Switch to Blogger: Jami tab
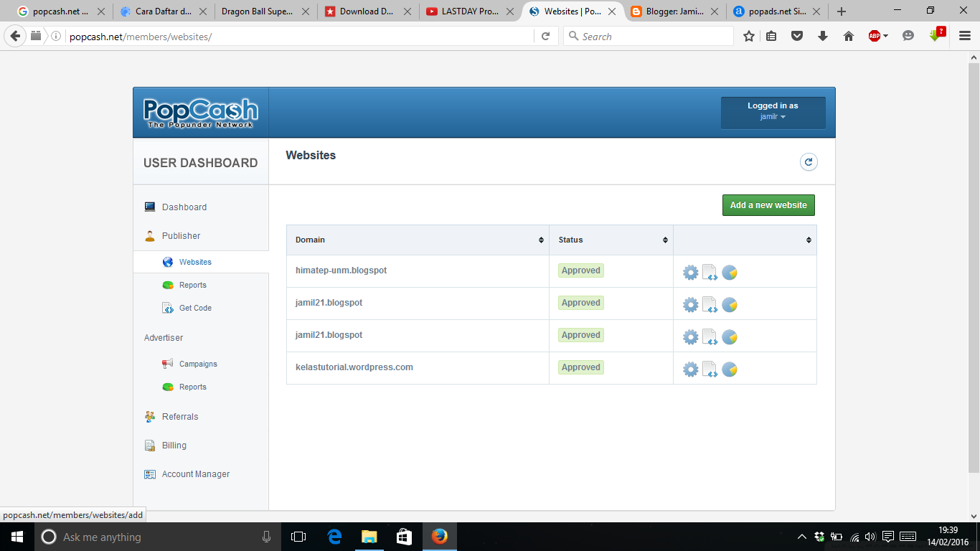 [676, 11]
